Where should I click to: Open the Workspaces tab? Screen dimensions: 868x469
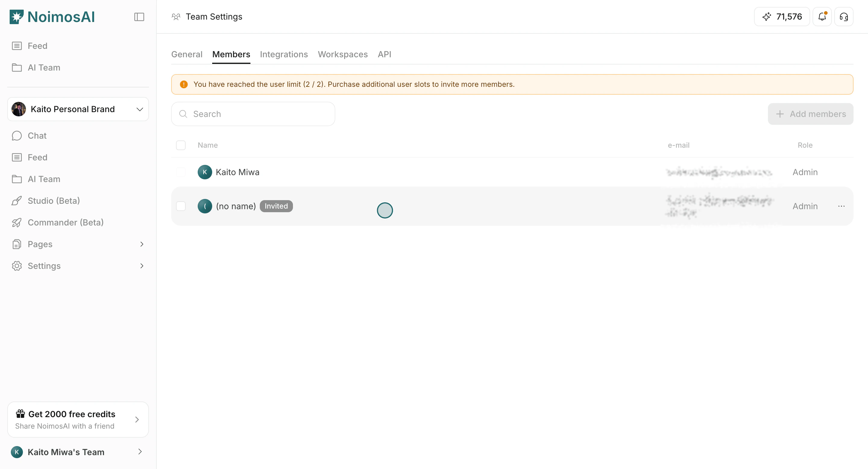pyautogui.click(x=343, y=54)
